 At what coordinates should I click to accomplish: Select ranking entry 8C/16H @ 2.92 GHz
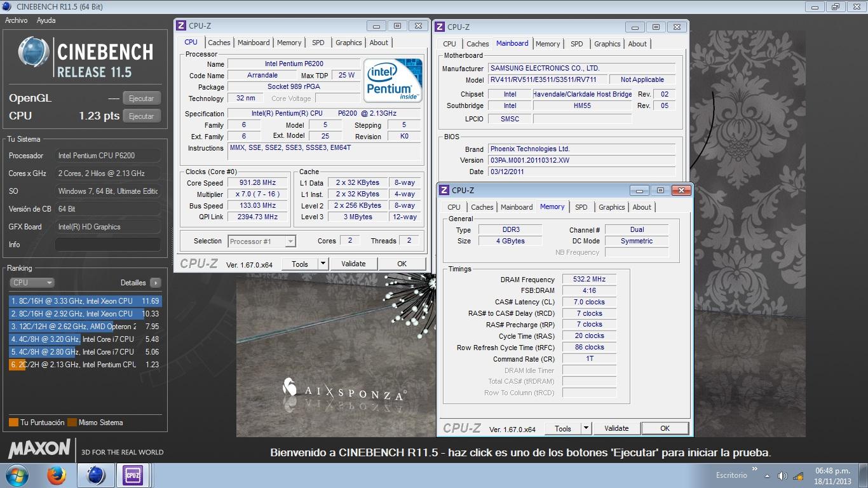tap(85, 314)
